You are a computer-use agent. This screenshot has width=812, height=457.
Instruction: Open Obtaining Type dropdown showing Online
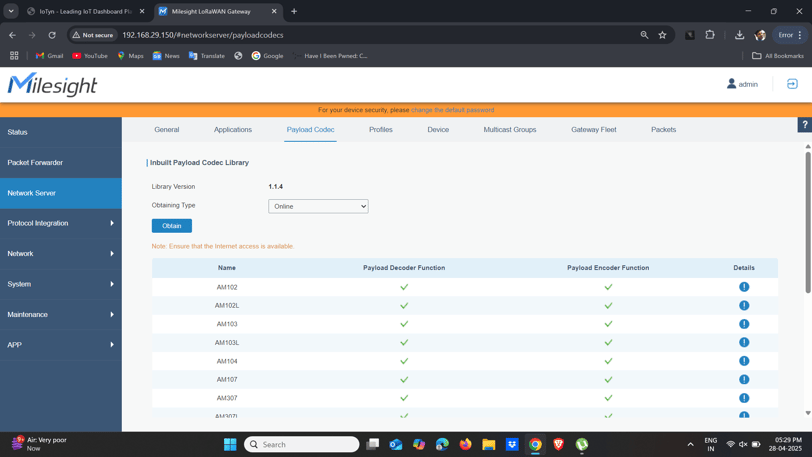click(318, 206)
